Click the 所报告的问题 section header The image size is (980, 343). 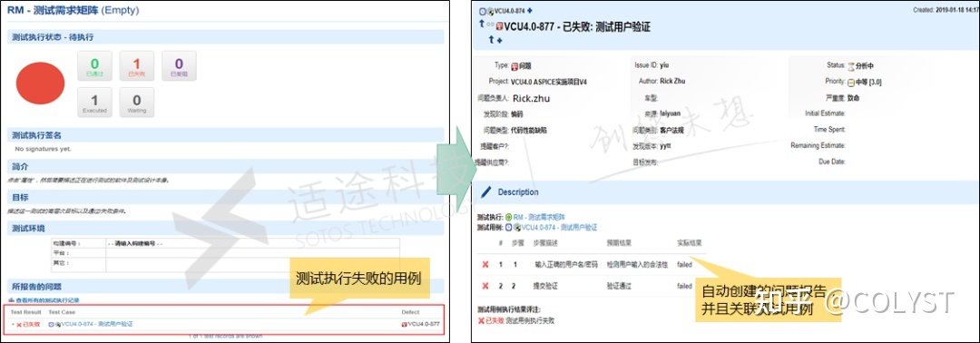[x=226, y=287]
